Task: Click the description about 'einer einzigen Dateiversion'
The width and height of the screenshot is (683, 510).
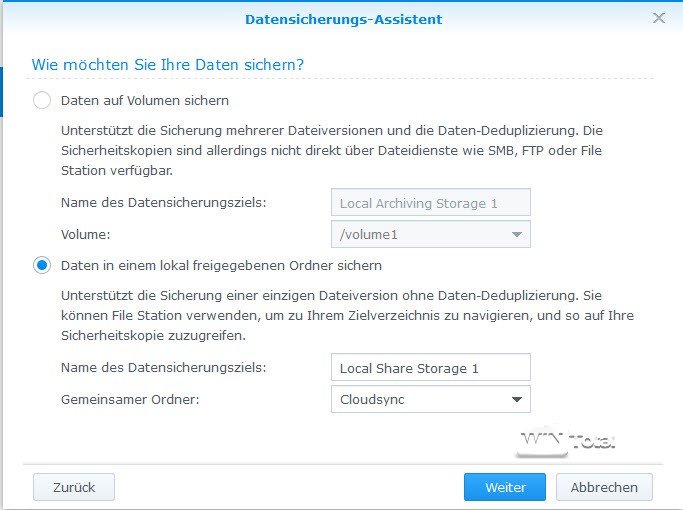Action: [x=345, y=316]
